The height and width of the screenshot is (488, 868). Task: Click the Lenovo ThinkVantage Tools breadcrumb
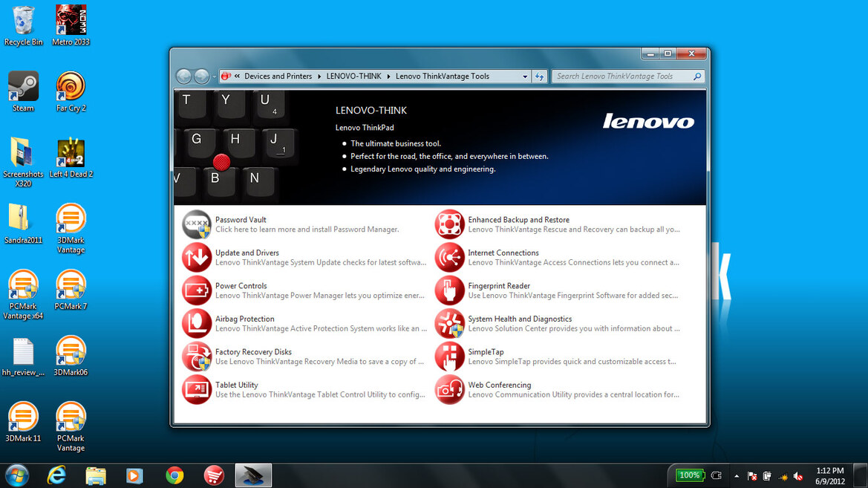[443, 77]
